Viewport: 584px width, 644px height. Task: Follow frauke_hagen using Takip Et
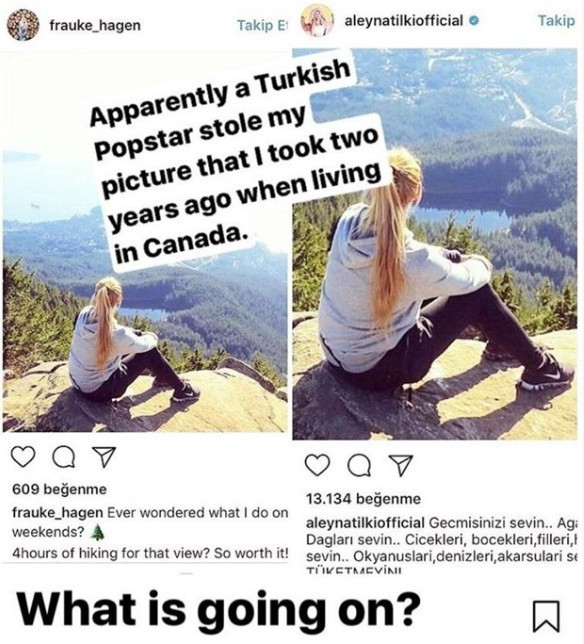tap(262, 25)
